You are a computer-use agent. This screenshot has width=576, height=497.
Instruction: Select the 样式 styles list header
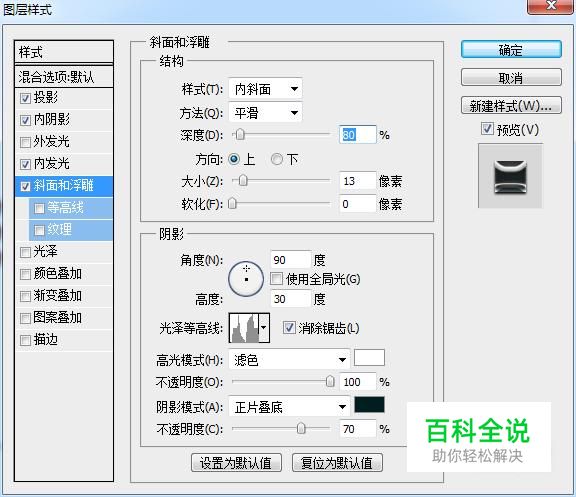pos(64,52)
